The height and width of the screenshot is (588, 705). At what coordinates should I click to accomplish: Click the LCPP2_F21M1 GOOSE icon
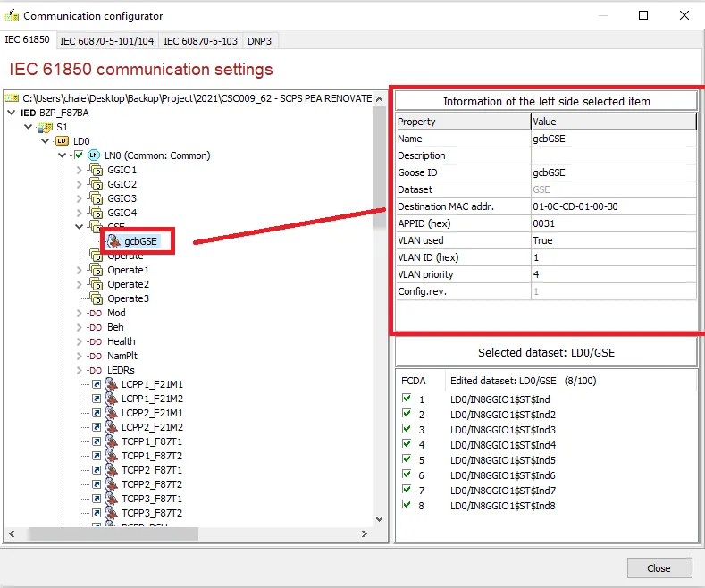111,413
